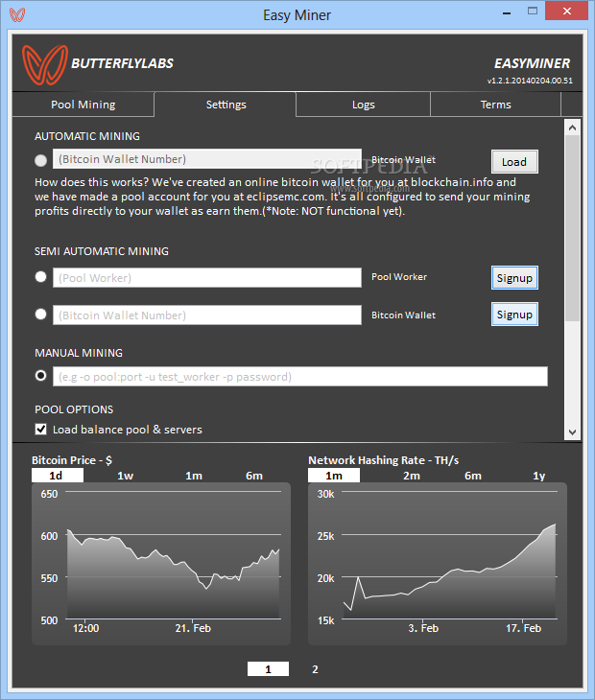Focus the manual mining command field

click(300, 377)
